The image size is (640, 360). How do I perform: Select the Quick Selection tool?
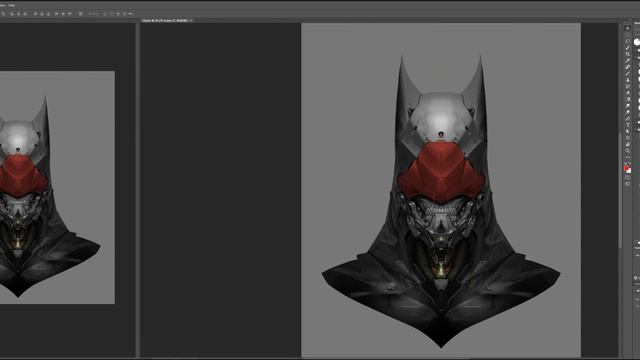(627, 47)
